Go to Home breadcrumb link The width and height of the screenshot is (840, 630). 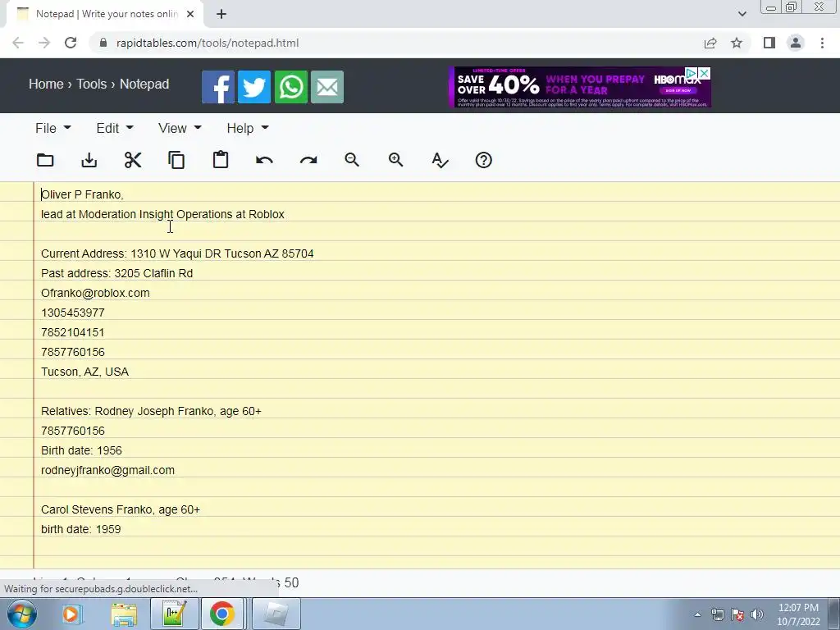pyautogui.click(x=46, y=84)
